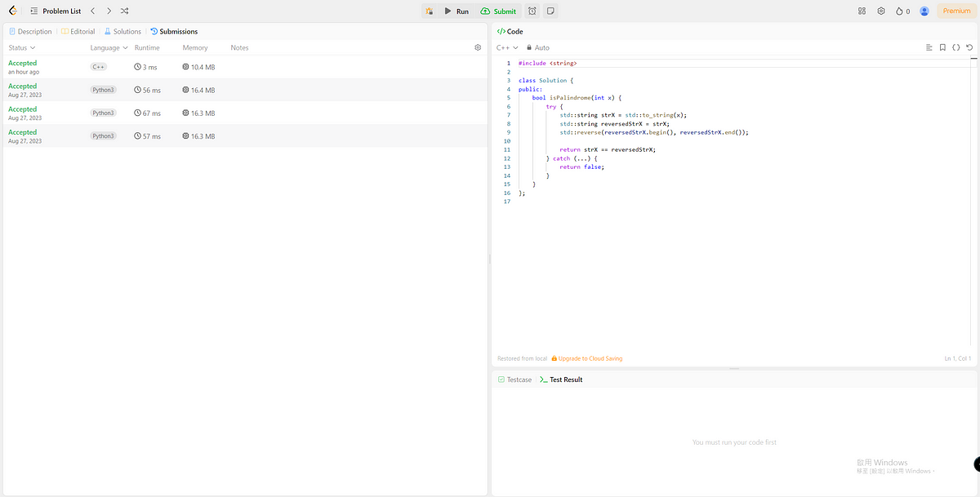Image resolution: width=980 pixels, height=497 pixels.
Task: Click the 10.4 MB memory value
Action: [198, 67]
